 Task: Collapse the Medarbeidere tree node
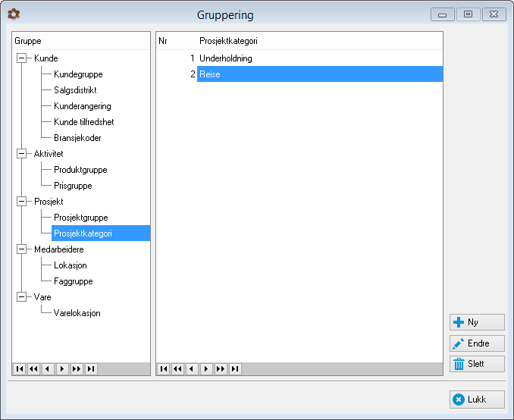(x=22, y=249)
